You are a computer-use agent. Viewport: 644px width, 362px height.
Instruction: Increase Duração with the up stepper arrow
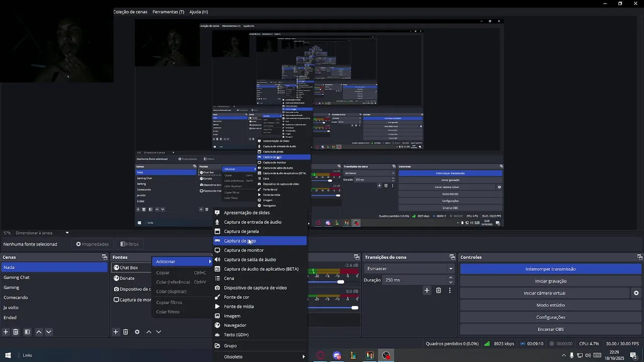[450, 278]
